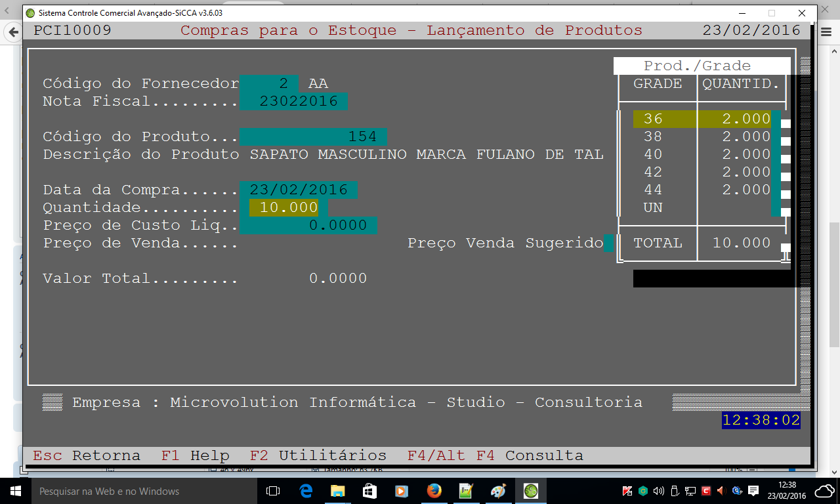The width and height of the screenshot is (840, 504).
Task: Open the Kaspersky tray icon
Action: coord(628,491)
